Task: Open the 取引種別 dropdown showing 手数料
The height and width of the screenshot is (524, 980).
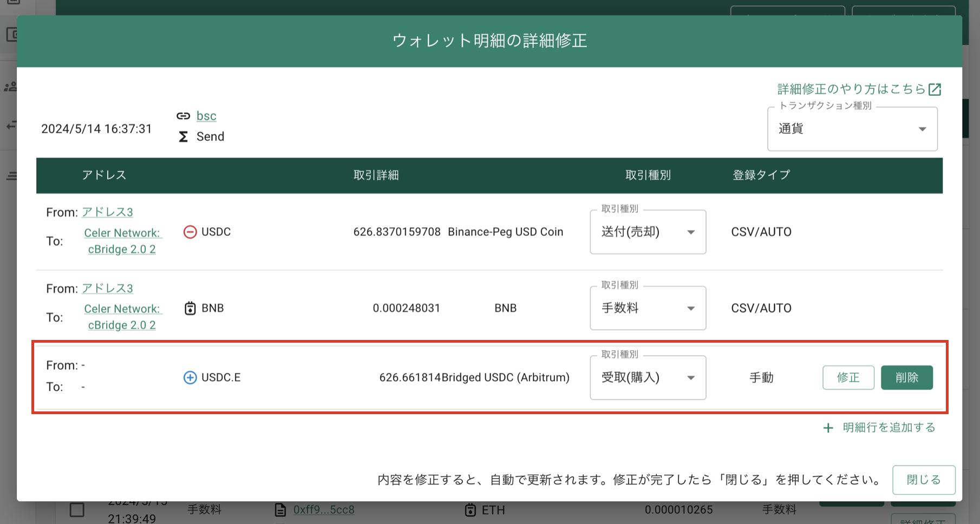Action: [648, 309]
